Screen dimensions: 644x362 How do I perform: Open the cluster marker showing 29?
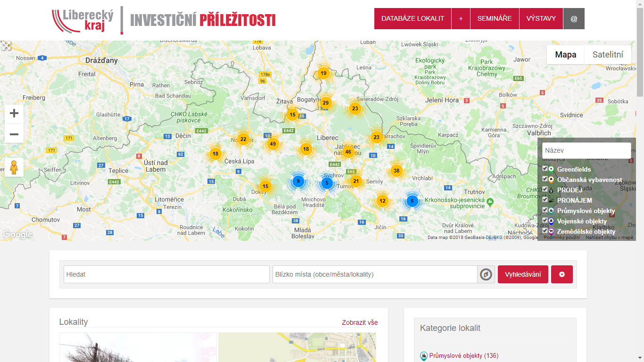[325, 103]
